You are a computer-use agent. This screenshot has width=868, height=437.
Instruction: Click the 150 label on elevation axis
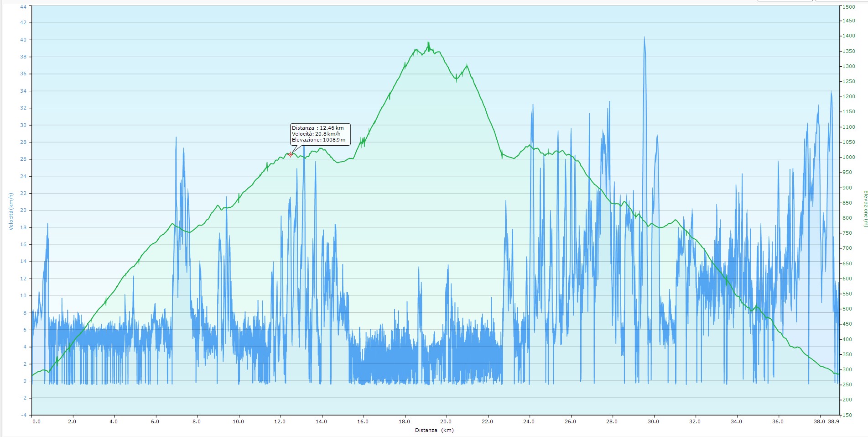(x=847, y=415)
